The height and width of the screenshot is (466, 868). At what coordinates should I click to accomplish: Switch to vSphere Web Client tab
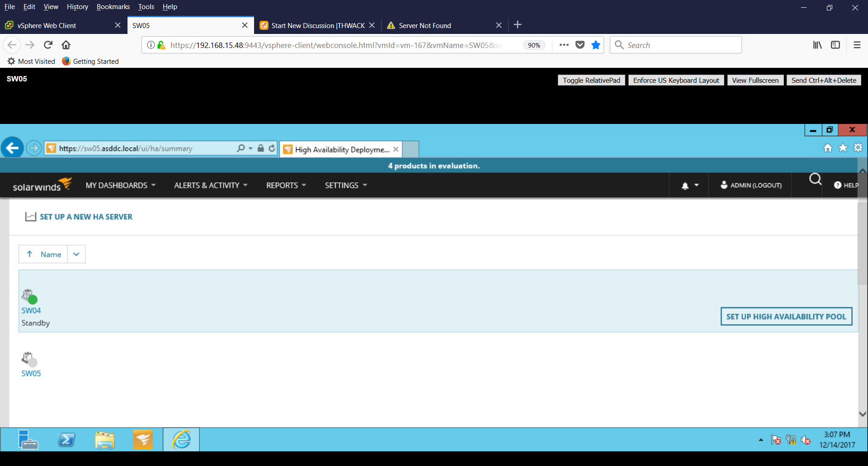point(63,25)
